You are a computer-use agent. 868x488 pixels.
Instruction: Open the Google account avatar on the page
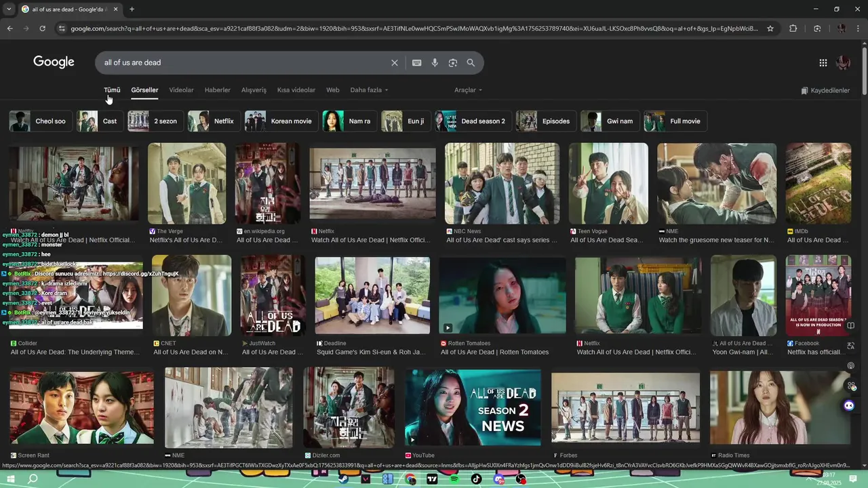coord(843,62)
